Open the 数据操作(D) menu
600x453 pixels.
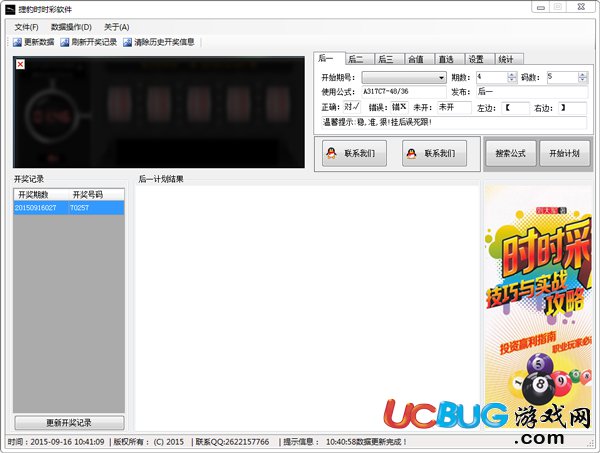71,27
